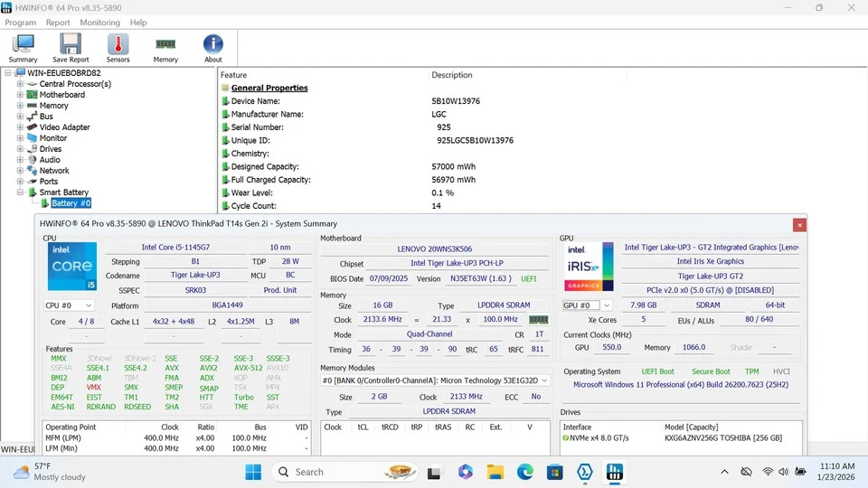The height and width of the screenshot is (488, 868).
Task: Click the Intel Core i5-1145G7 field
Action: click(x=175, y=248)
